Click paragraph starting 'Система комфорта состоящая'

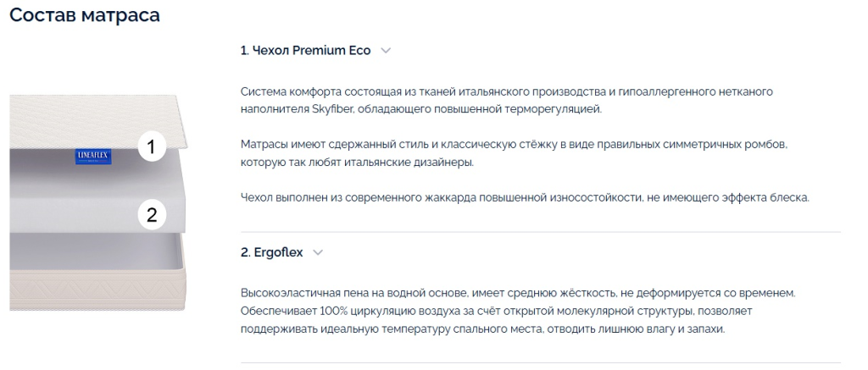point(507,100)
